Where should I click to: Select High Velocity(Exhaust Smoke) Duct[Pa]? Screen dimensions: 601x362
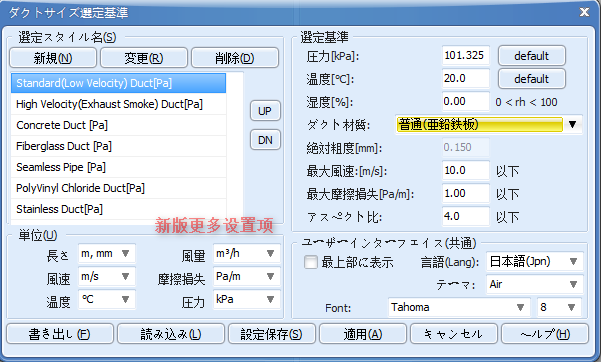[118, 104]
